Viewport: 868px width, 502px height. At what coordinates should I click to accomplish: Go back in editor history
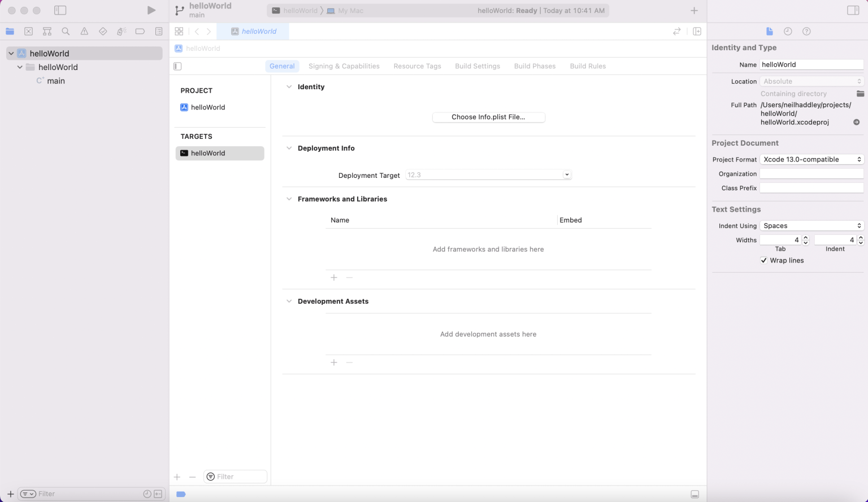(x=197, y=32)
